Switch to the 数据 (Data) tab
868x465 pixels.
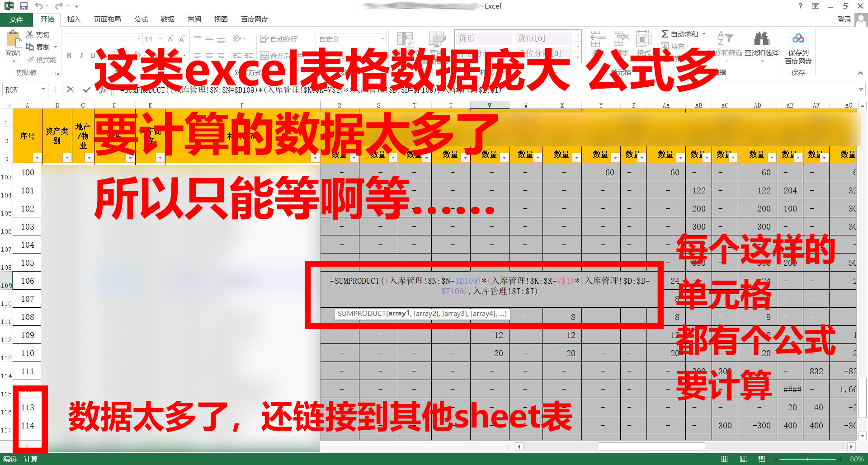pyautogui.click(x=168, y=19)
